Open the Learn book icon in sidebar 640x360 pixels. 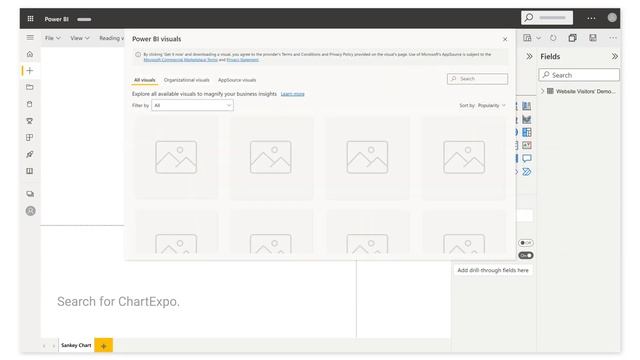(30, 171)
